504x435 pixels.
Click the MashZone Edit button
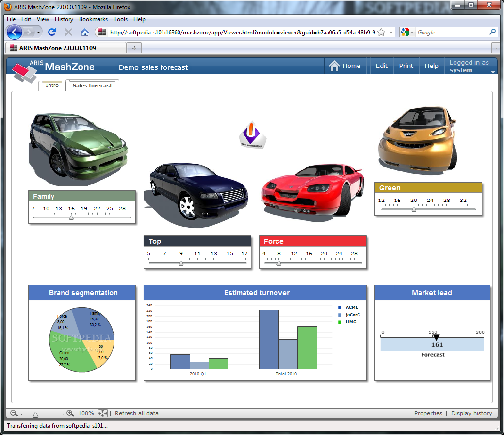point(382,66)
